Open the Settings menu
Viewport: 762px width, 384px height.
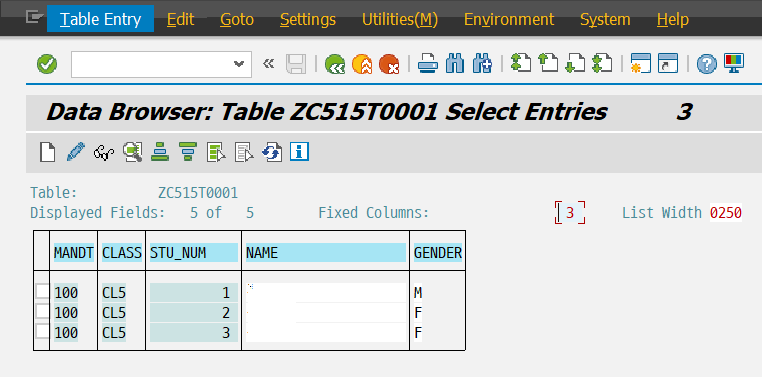[x=308, y=19]
